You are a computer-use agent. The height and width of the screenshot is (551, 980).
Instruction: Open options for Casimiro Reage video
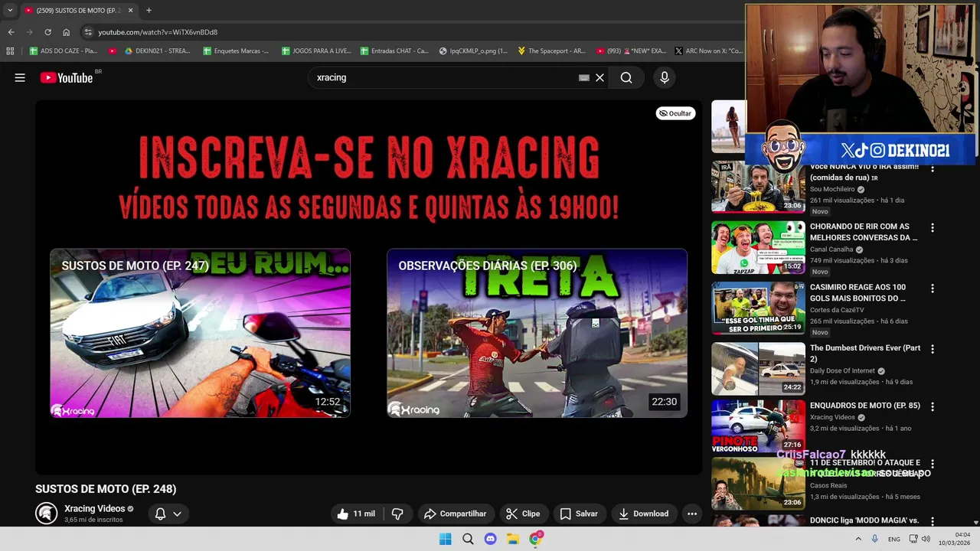tap(933, 289)
